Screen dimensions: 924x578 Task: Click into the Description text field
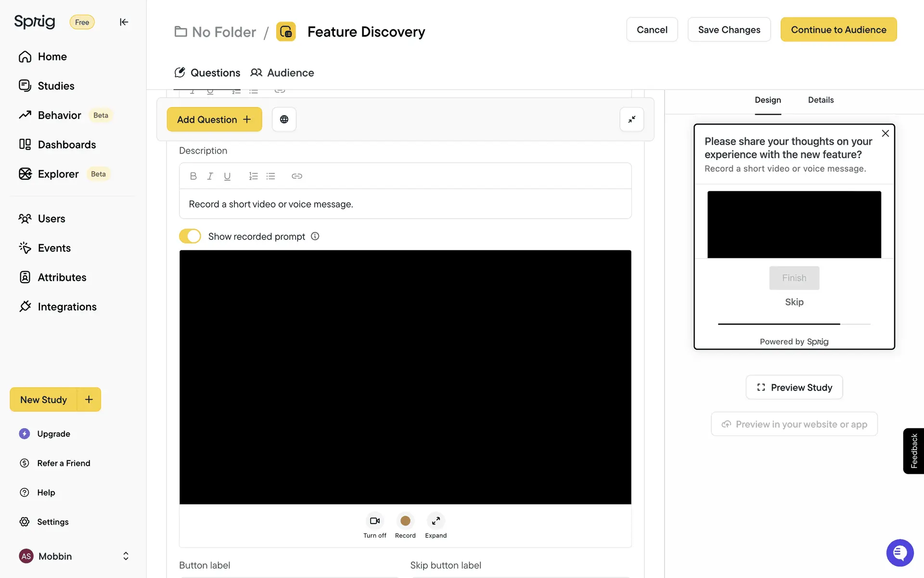pyautogui.click(x=405, y=204)
